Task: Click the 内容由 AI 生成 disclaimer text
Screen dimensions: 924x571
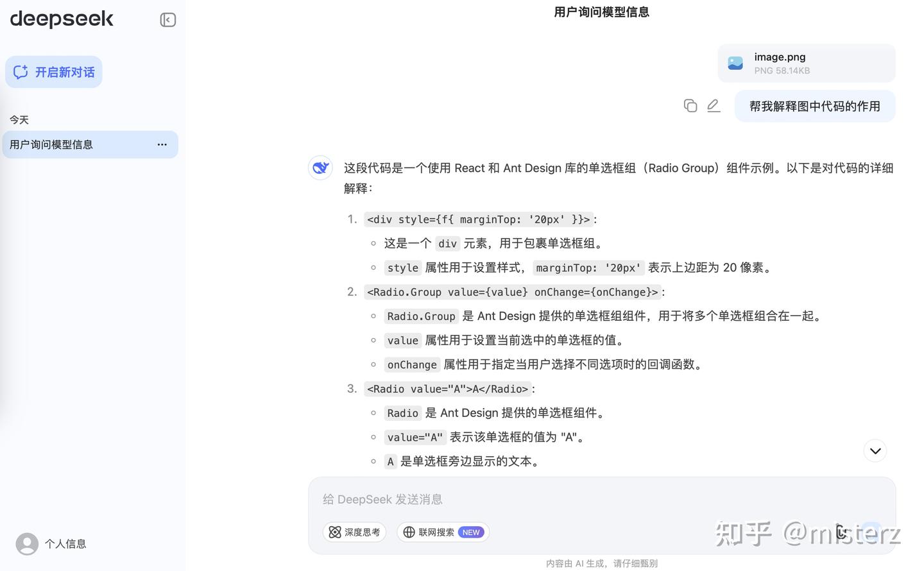Action: click(x=602, y=563)
